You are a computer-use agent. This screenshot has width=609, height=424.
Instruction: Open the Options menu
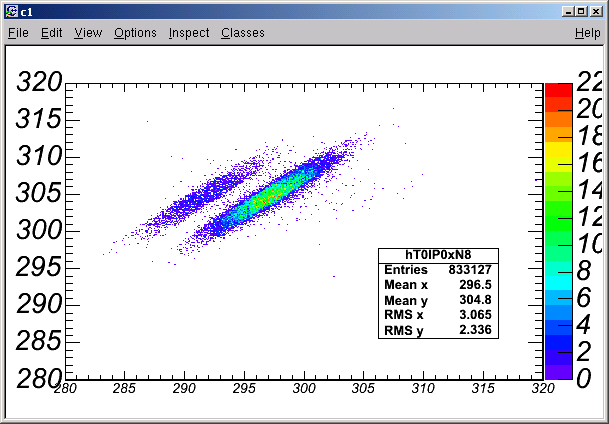point(135,33)
